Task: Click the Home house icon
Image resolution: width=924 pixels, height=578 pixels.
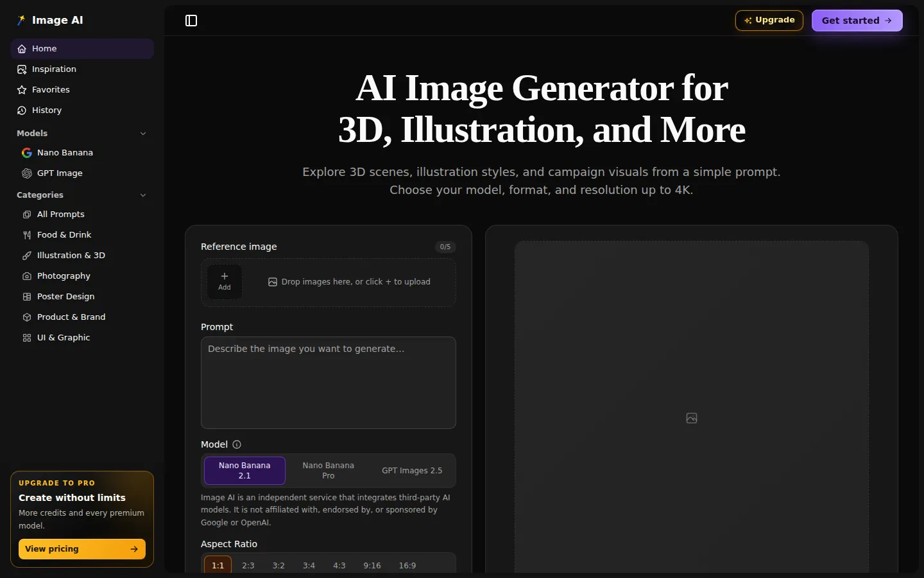Action: tap(22, 49)
